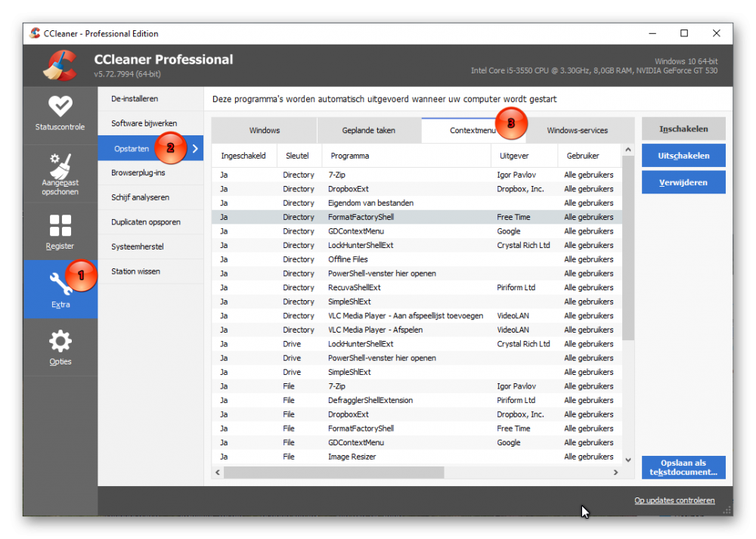This screenshot has height=539, width=756.
Task: Sort by the Programma column header
Action: coord(406,156)
